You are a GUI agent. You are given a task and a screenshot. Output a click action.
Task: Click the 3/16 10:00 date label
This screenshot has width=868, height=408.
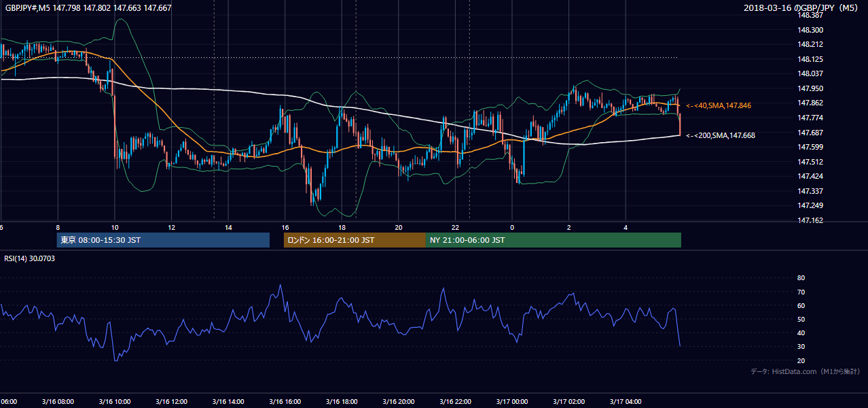(115, 401)
